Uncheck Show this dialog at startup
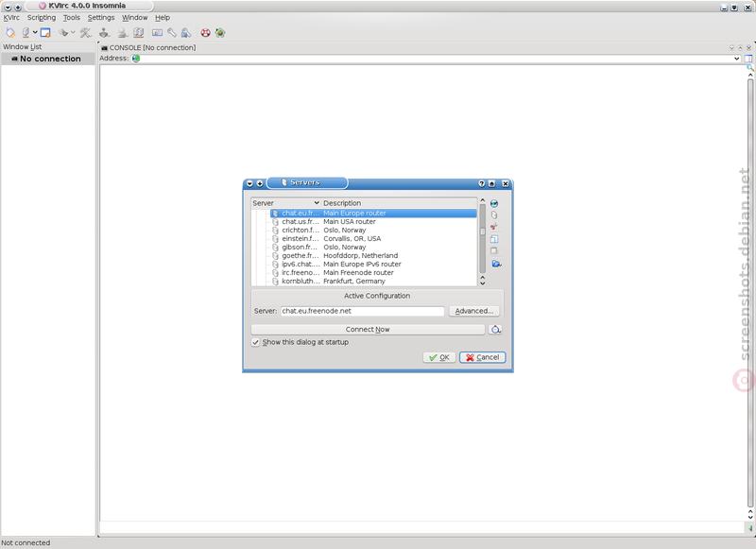 (x=255, y=343)
